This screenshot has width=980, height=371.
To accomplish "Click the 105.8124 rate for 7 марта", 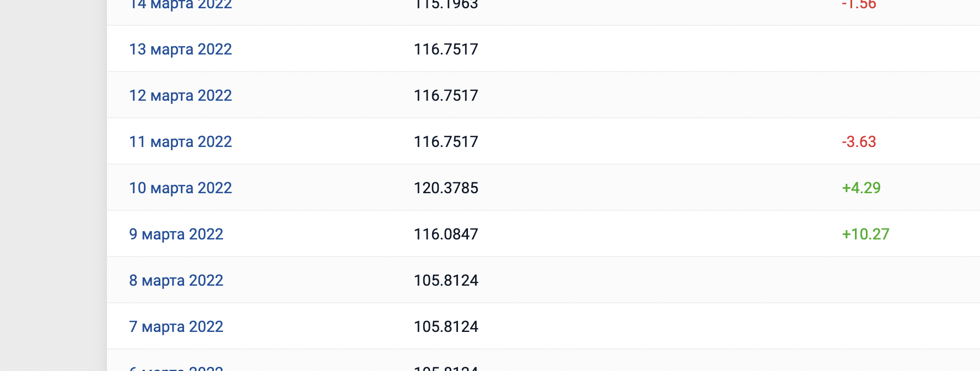I will [446, 327].
